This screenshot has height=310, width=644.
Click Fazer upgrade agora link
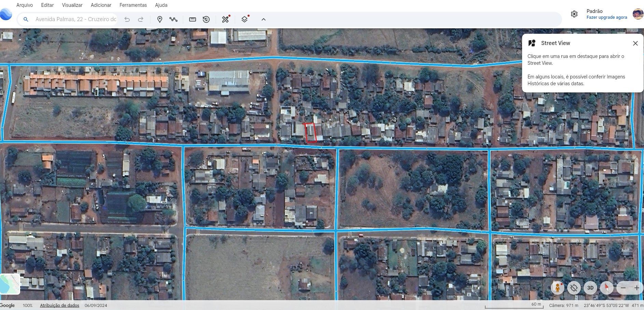[607, 17]
